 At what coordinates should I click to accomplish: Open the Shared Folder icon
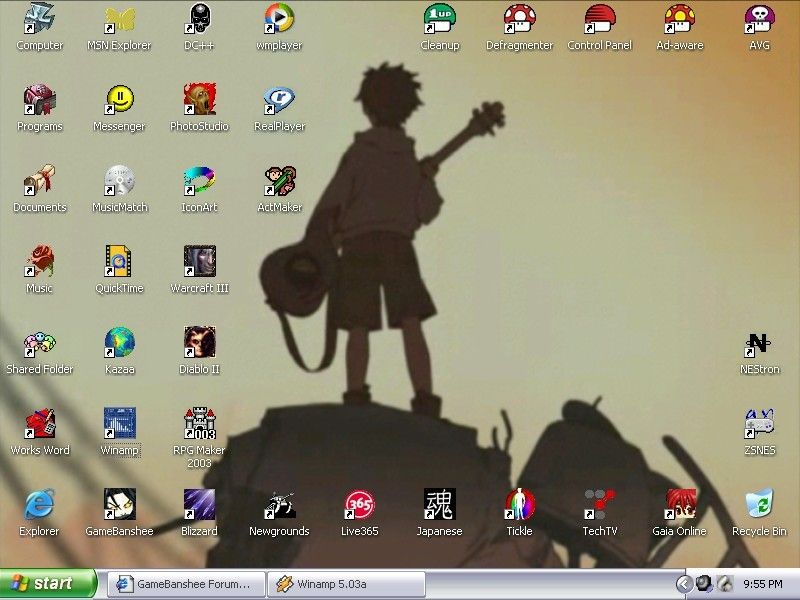pos(39,342)
